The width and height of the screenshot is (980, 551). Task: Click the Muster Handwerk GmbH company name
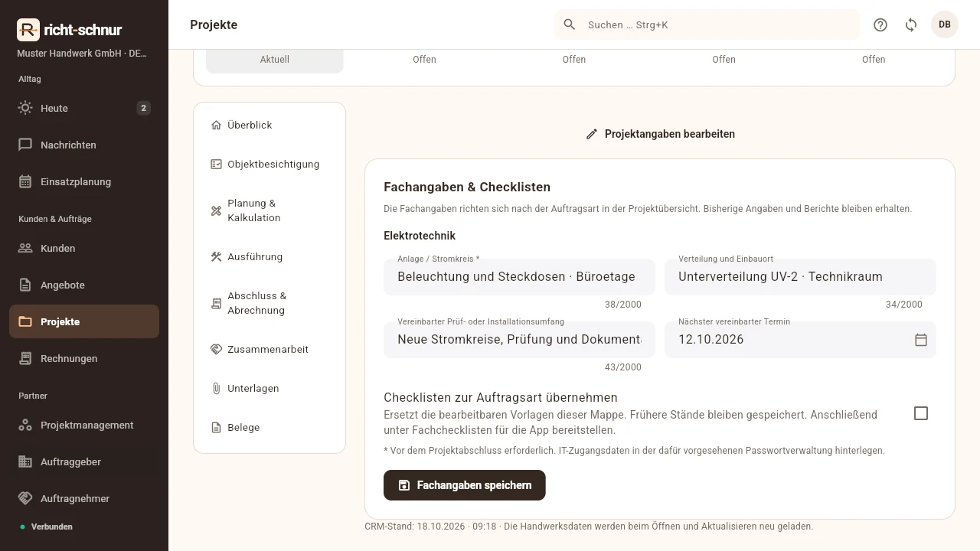click(82, 54)
